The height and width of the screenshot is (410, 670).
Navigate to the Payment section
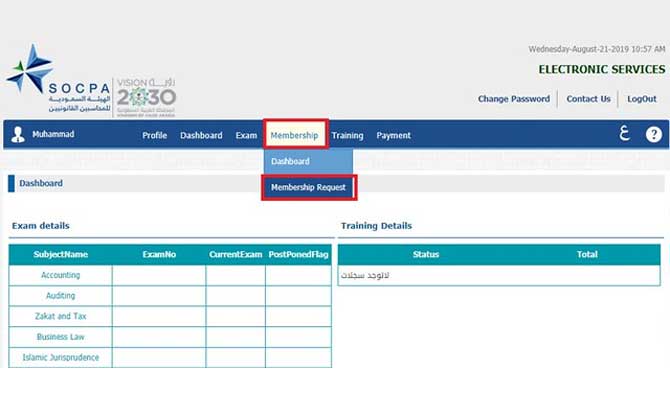click(393, 135)
